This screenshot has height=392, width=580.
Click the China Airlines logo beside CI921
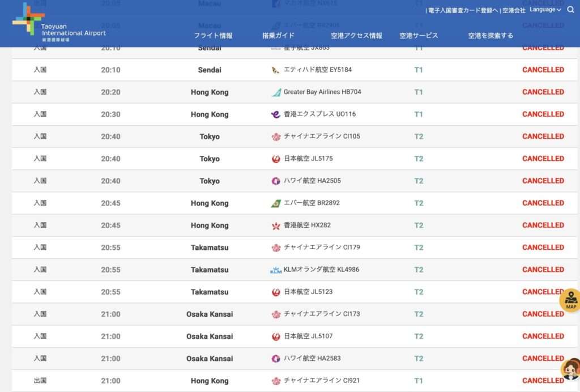point(276,381)
